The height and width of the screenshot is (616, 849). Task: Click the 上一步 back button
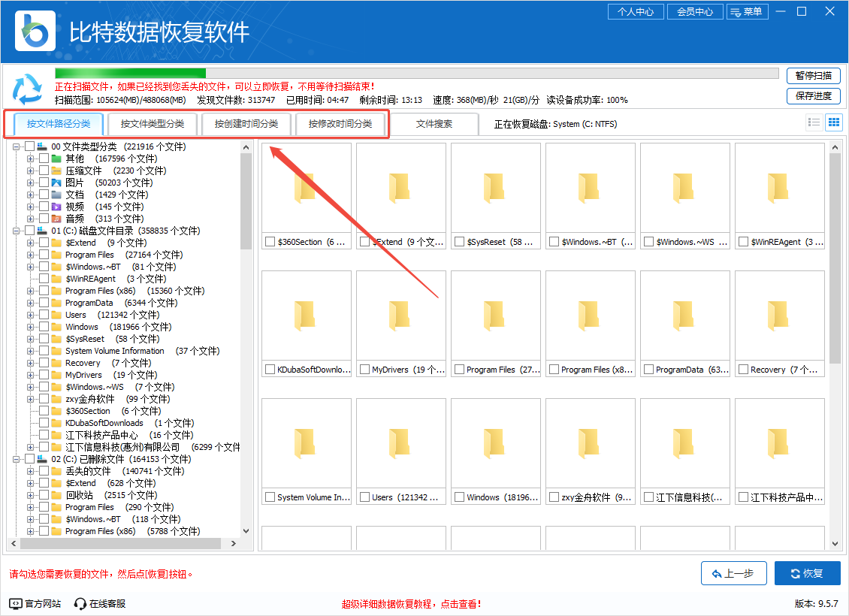733,573
